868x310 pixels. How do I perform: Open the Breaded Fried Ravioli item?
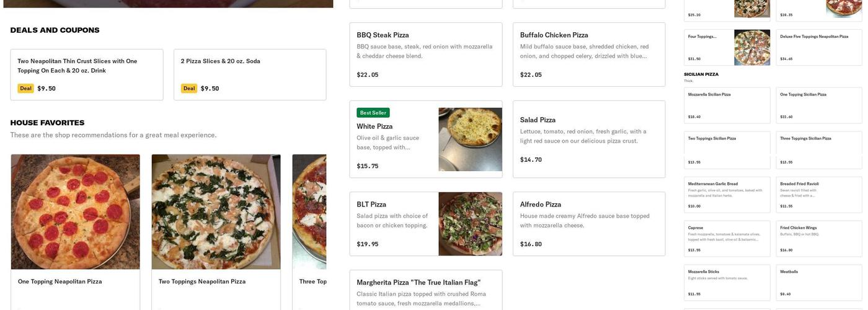coord(818,195)
